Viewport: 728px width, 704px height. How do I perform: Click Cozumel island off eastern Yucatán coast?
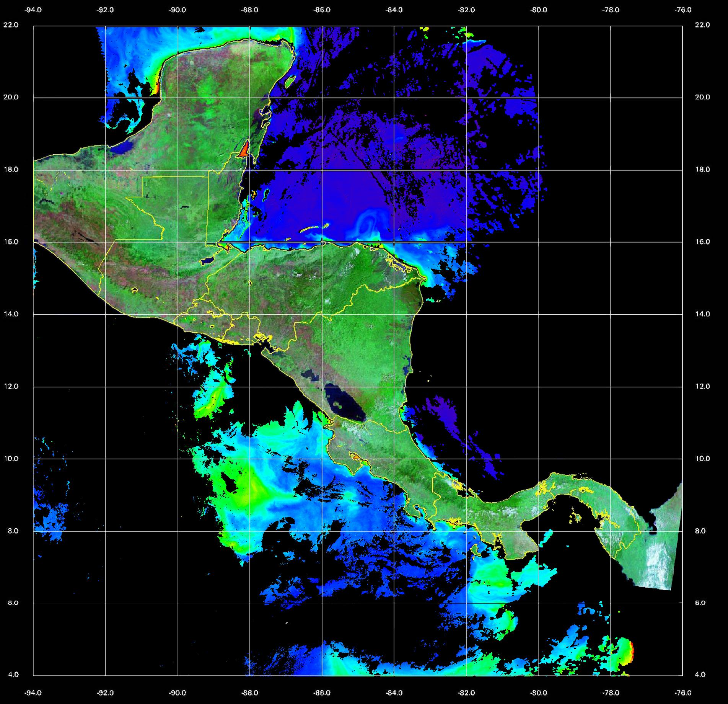pyautogui.click(x=290, y=82)
